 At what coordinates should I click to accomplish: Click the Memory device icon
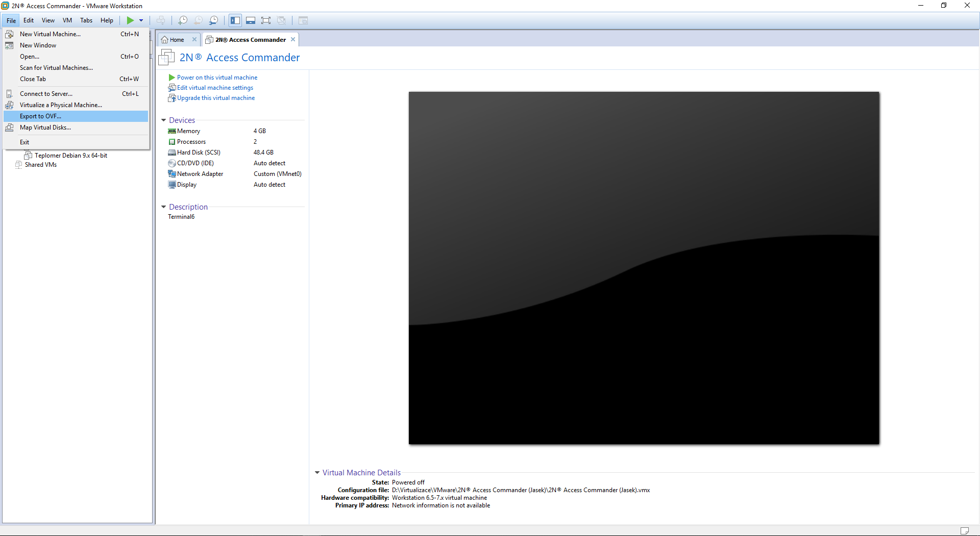[x=172, y=131]
